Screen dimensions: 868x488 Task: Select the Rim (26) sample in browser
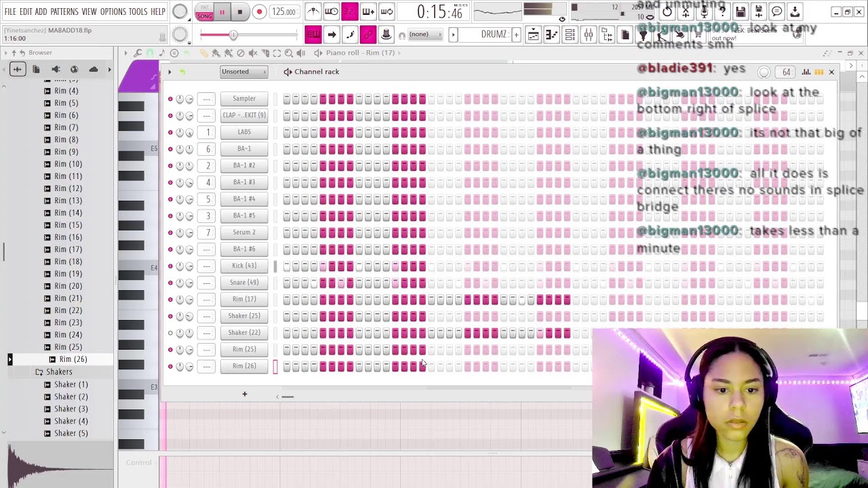[73, 359]
